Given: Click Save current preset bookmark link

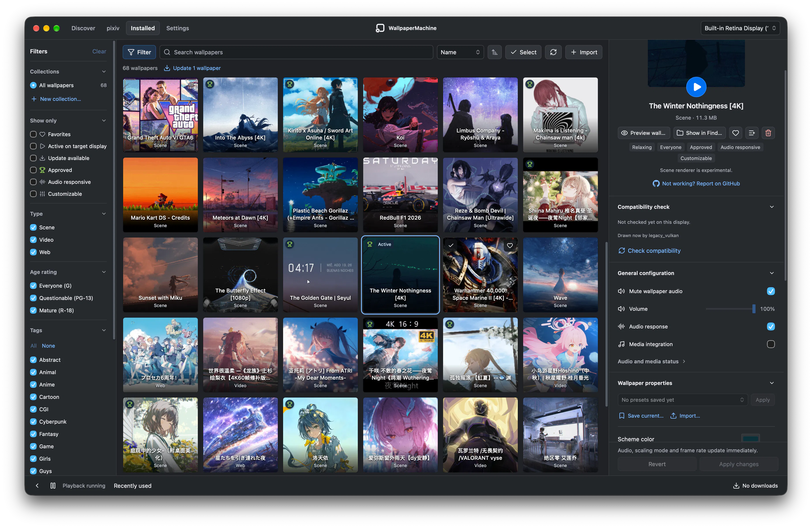Looking at the screenshot, I should coord(641,415).
